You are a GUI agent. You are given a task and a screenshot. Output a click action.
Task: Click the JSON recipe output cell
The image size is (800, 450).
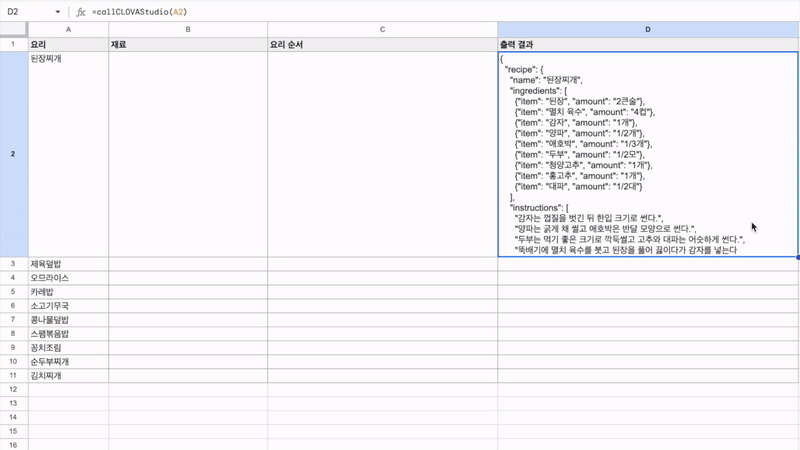(x=648, y=154)
